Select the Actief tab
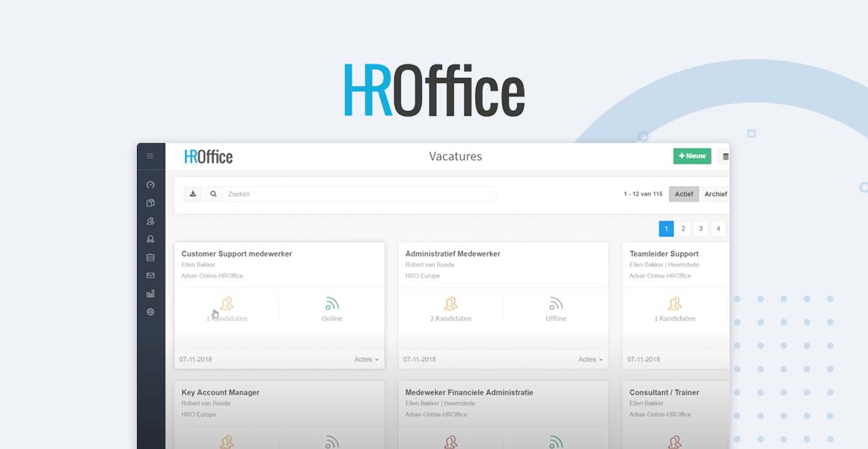 point(683,194)
